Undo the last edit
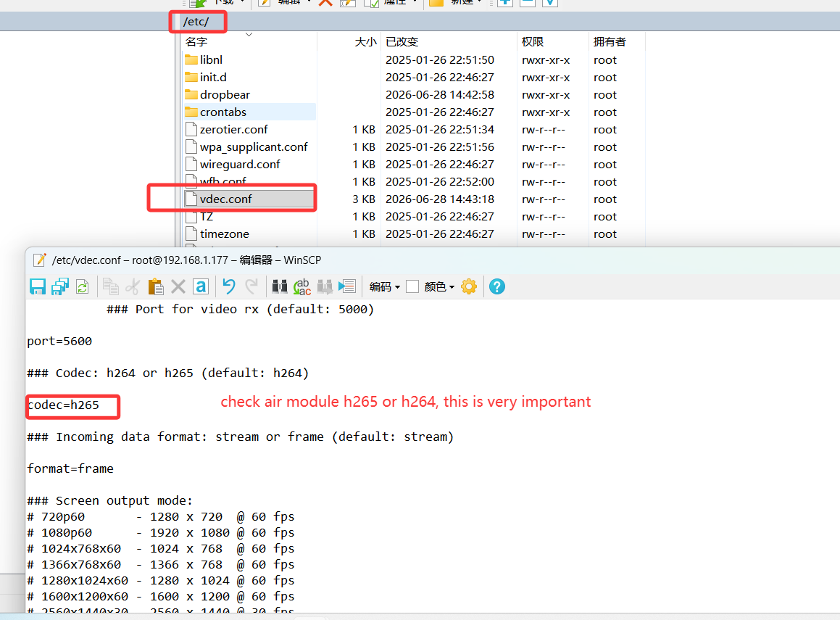The image size is (840, 620). [x=229, y=286]
